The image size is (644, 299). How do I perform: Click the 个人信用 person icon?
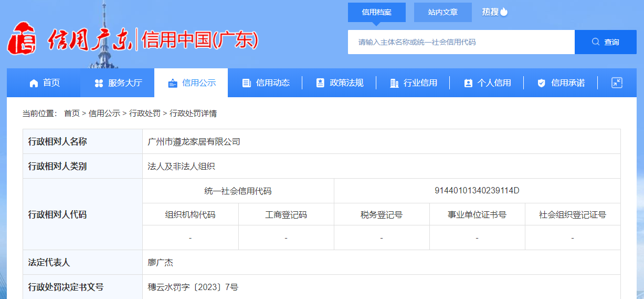click(x=468, y=83)
